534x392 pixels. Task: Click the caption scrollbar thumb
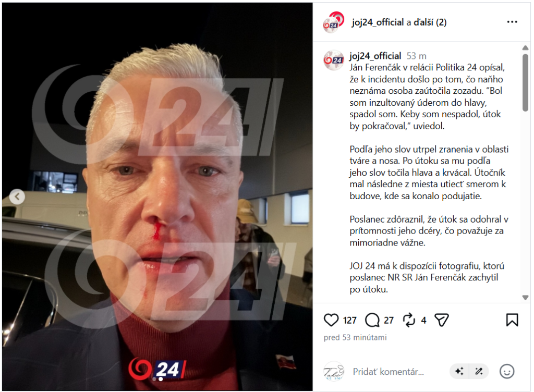point(525,82)
